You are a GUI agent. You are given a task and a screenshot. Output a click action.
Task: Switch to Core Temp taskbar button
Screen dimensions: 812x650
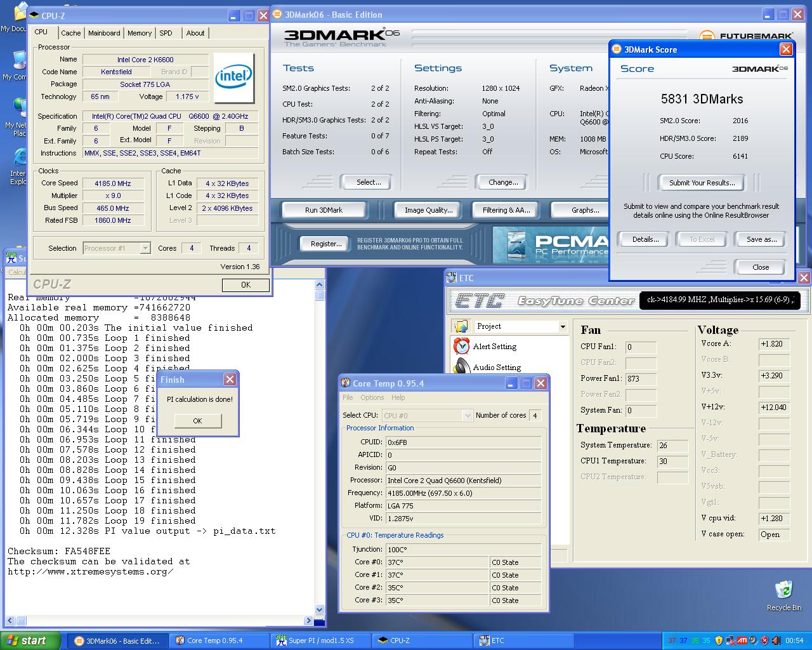[x=218, y=640]
